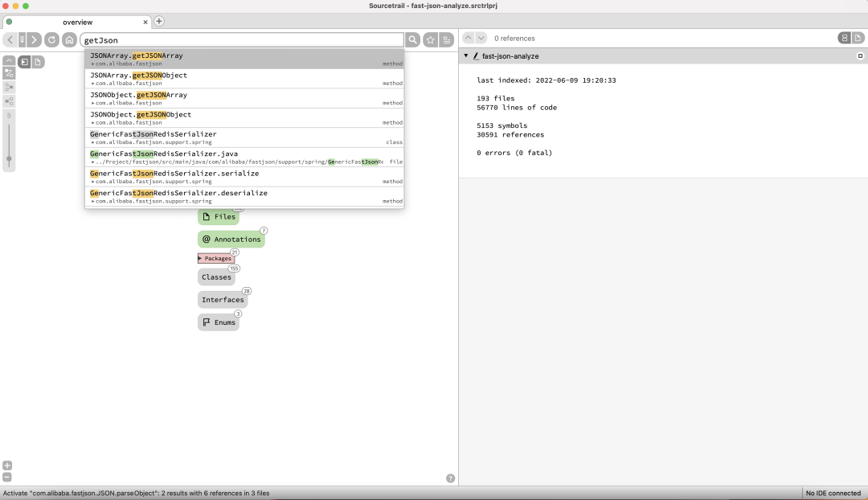Close the overview tab
Image resolution: width=868 pixels, height=500 pixels.
(x=145, y=23)
